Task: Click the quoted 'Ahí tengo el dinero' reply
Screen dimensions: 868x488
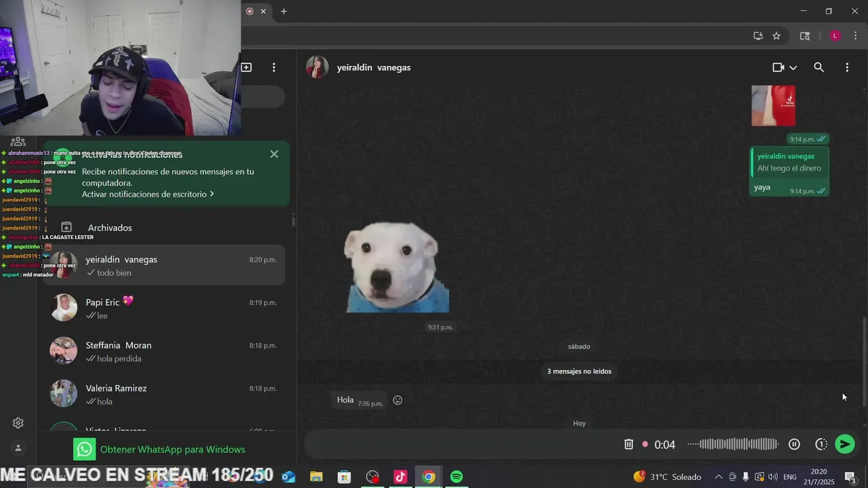Action: click(x=789, y=163)
